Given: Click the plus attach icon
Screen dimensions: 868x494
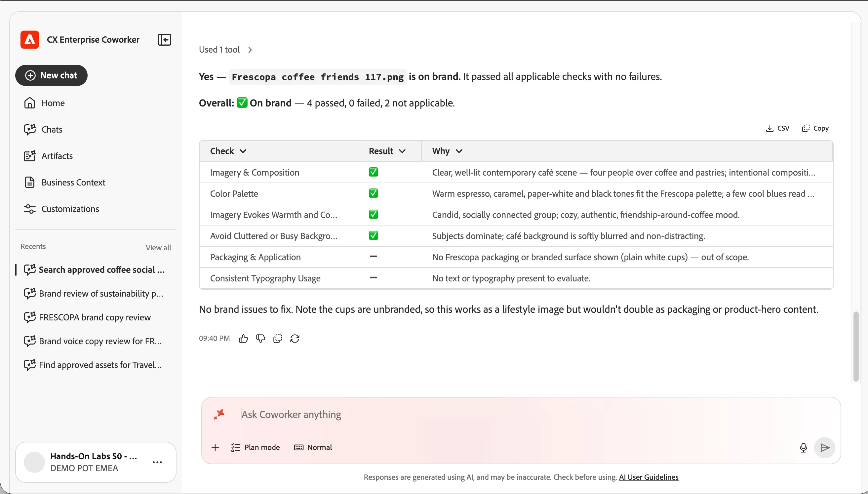Looking at the screenshot, I should tap(215, 447).
